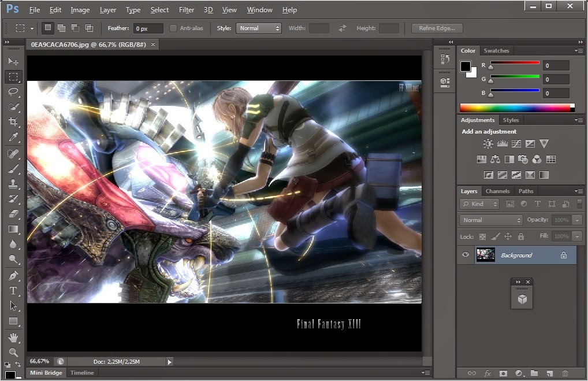
Task: Open the Style dropdown in options bar
Action: [258, 28]
